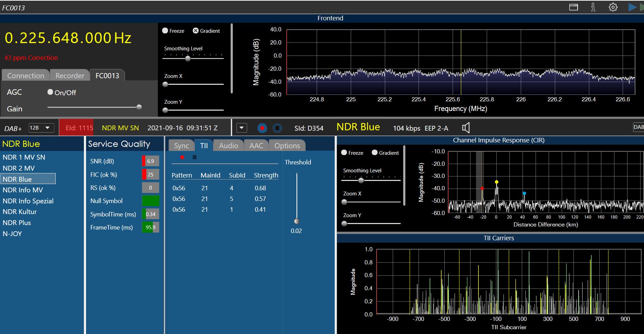Enable Freeze in the Frontend spectrum
This screenshot has height=334, width=644.
click(165, 31)
